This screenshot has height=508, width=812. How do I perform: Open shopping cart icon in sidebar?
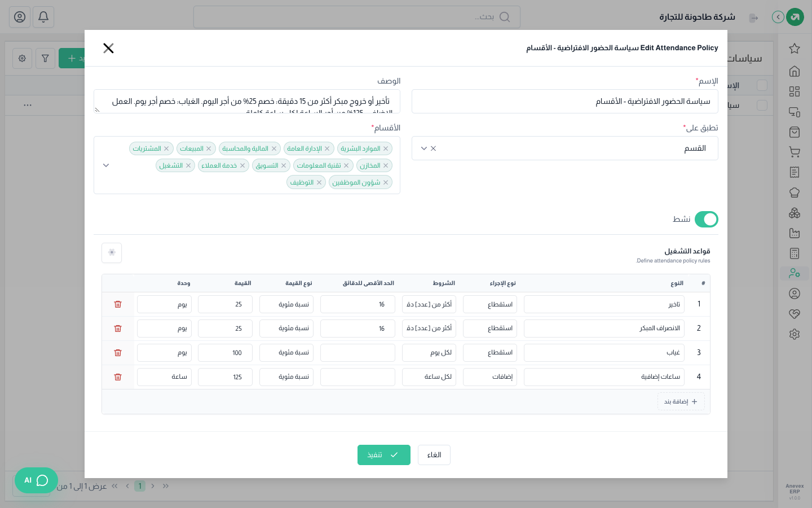tap(795, 152)
